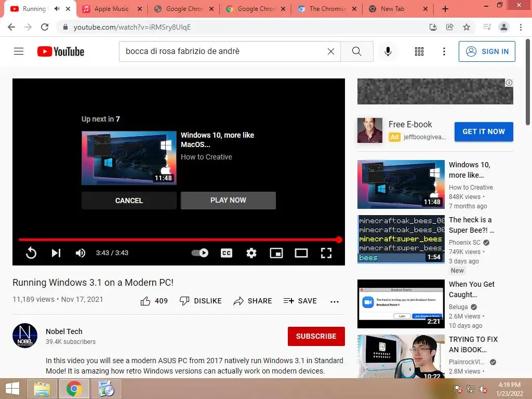
Task: Select the Running Windows YouTube tab
Action: click(x=34, y=9)
